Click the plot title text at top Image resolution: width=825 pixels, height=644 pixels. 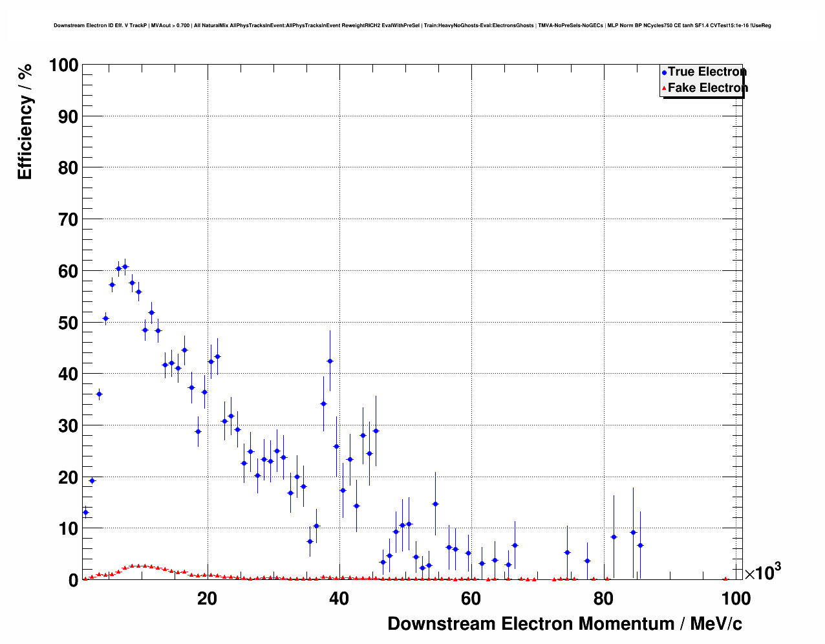[x=412, y=25]
